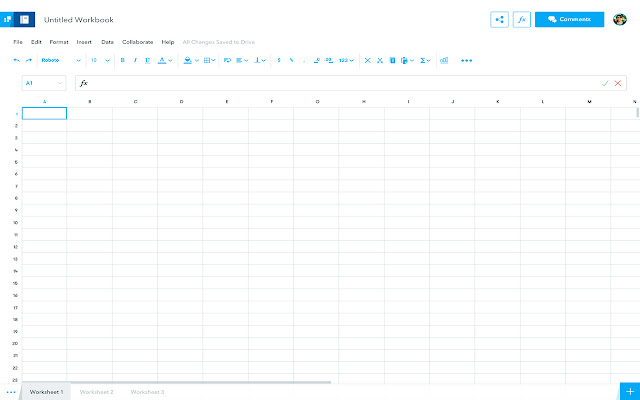
Task: Open share options in header
Action: pos(499,20)
